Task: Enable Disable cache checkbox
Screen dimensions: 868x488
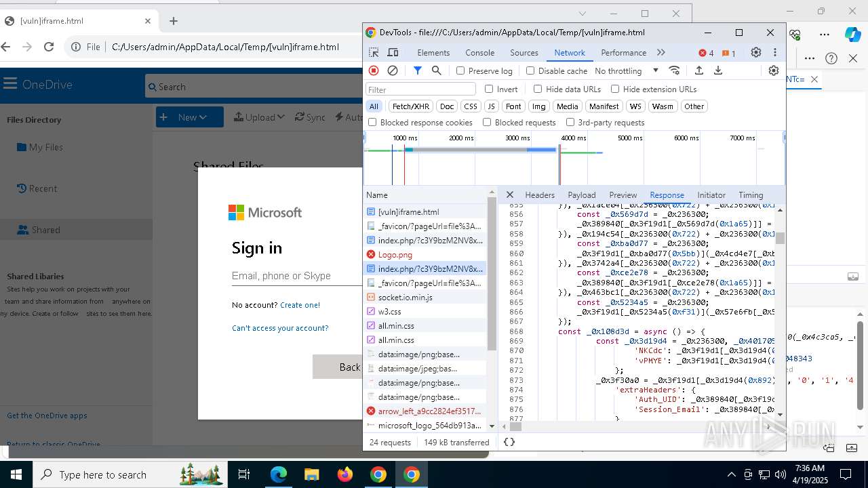Action: click(x=530, y=70)
